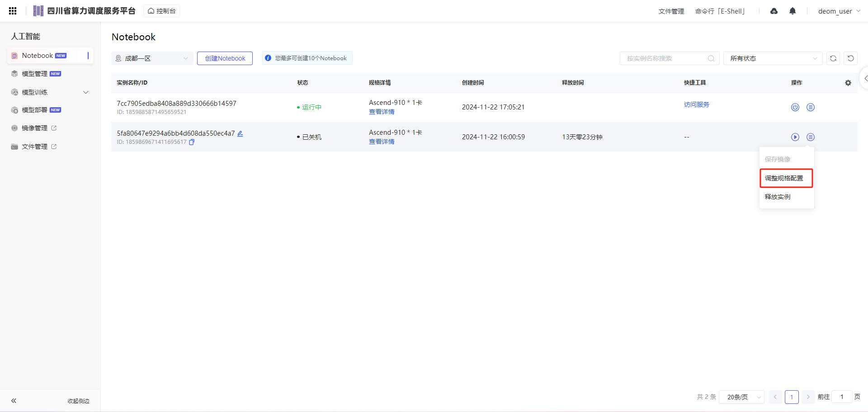Open the app grid launcher icon
This screenshot has height=412, width=868.
13,11
